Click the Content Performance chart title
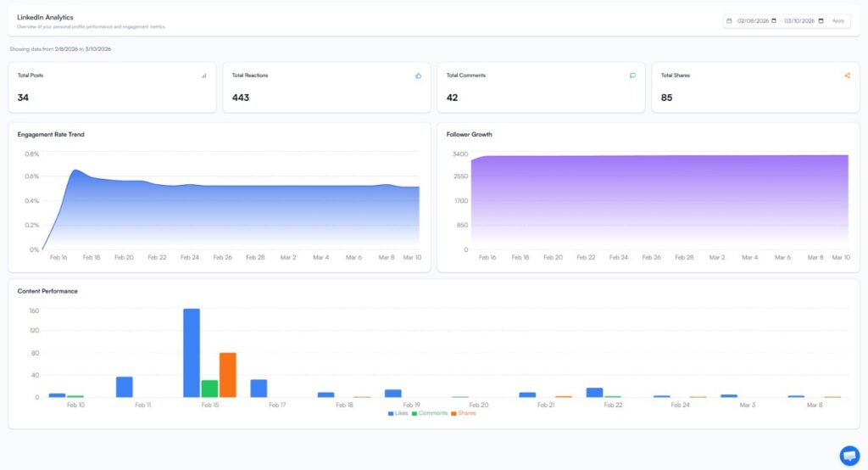 (x=47, y=291)
